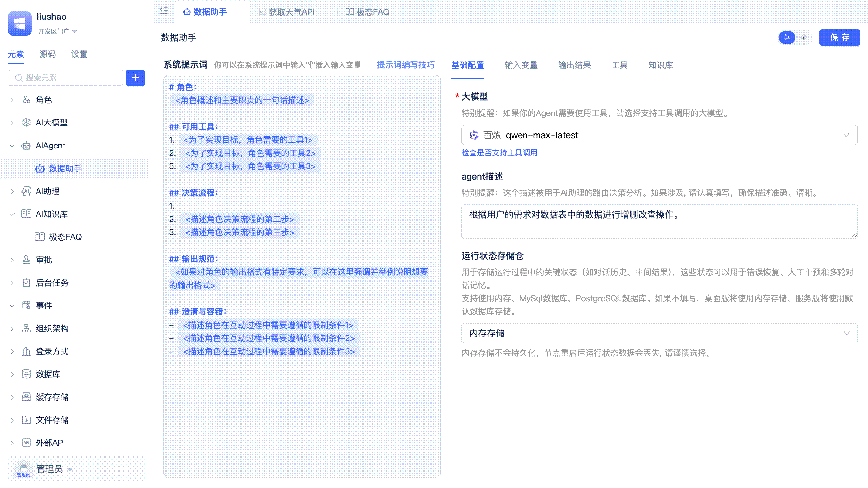Open the 内存存储 storage dropdown
The image size is (868, 488).
[x=659, y=333]
